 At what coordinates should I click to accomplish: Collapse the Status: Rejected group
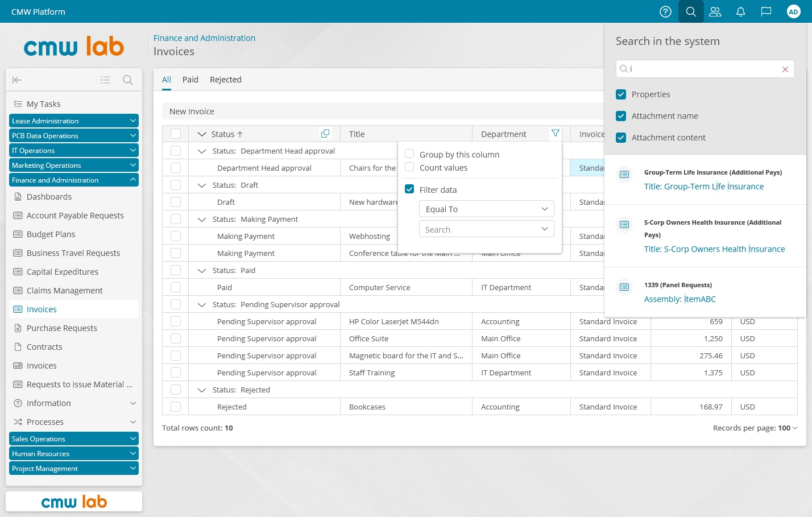point(201,390)
